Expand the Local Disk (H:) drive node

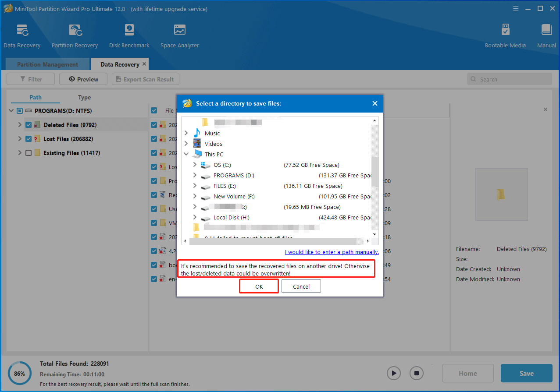pyautogui.click(x=195, y=218)
